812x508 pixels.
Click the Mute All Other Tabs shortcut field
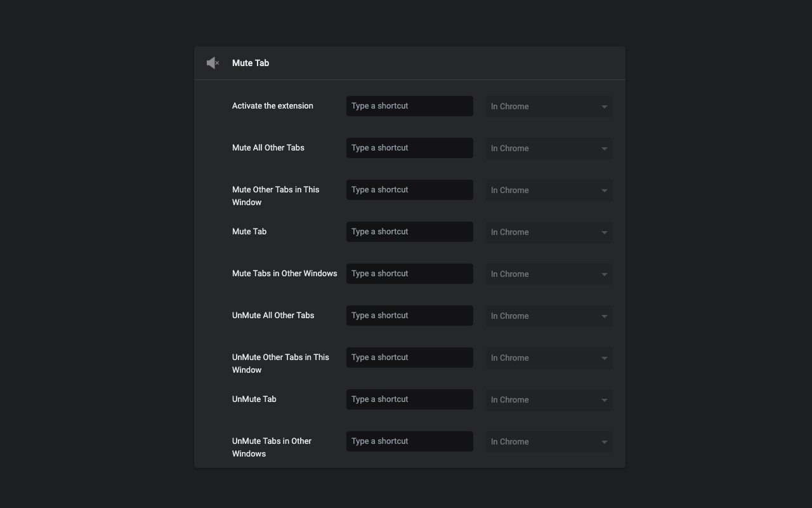click(x=409, y=148)
